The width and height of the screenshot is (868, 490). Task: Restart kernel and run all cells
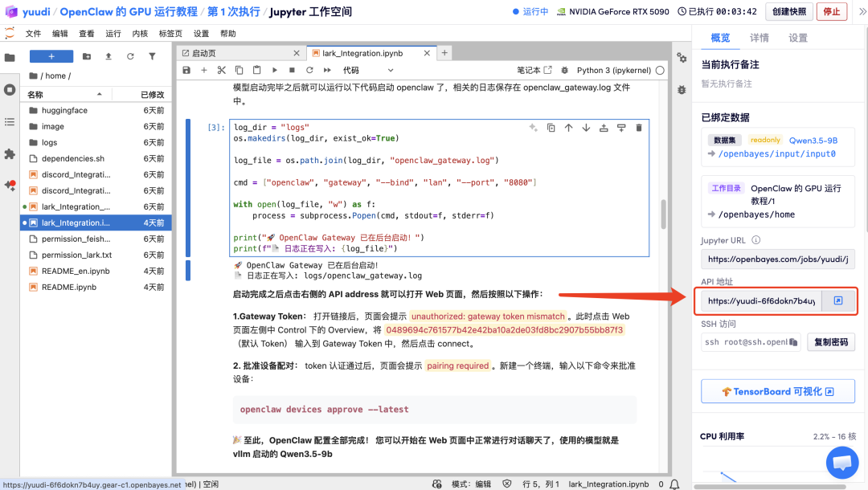tap(327, 70)
